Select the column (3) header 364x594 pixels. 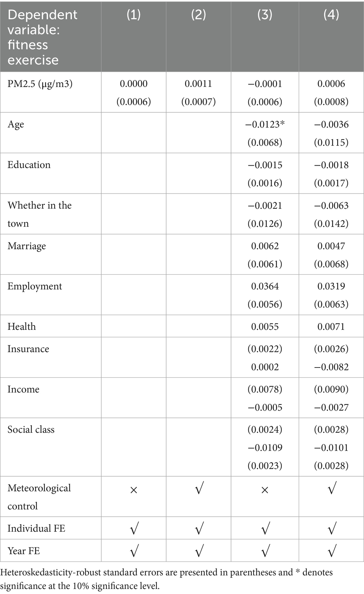(x=265, y=15)
